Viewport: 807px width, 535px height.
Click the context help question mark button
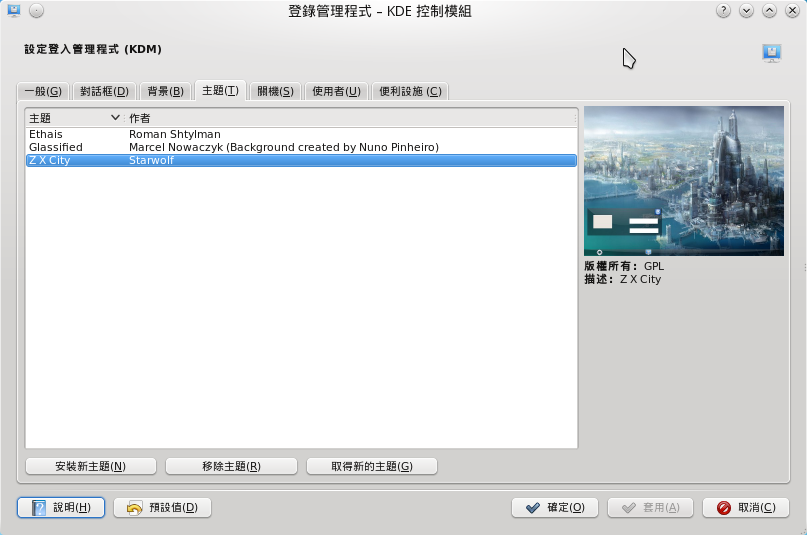pyautogui.click(x=723, y=10)
